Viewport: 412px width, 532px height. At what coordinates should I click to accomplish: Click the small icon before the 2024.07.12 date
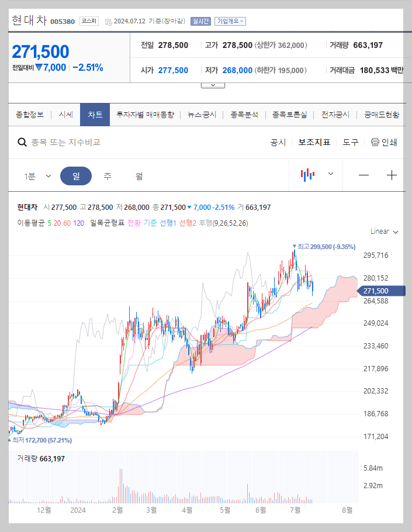pos(108,21)
